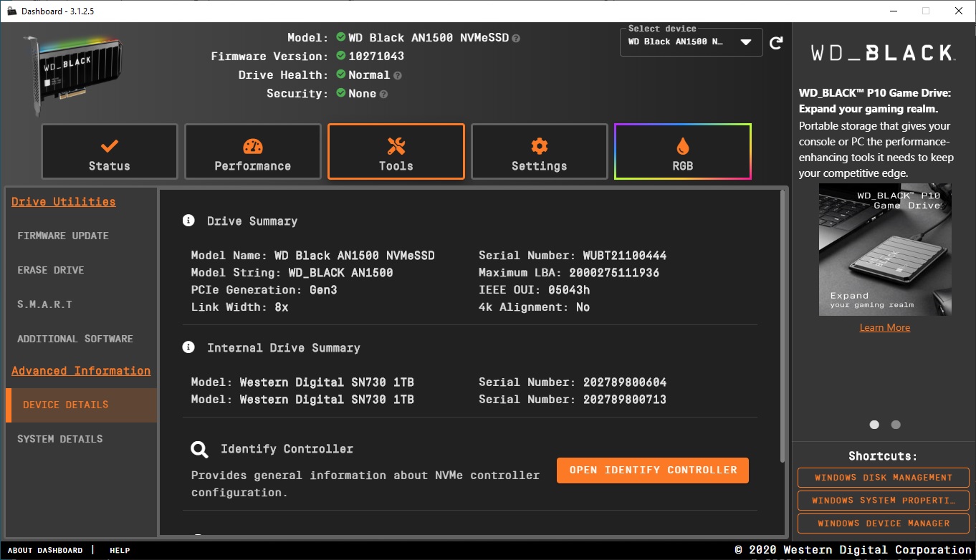Viewport: 976px width, 560px height.
Task: Click the Help link in footer
Action: 120,550
